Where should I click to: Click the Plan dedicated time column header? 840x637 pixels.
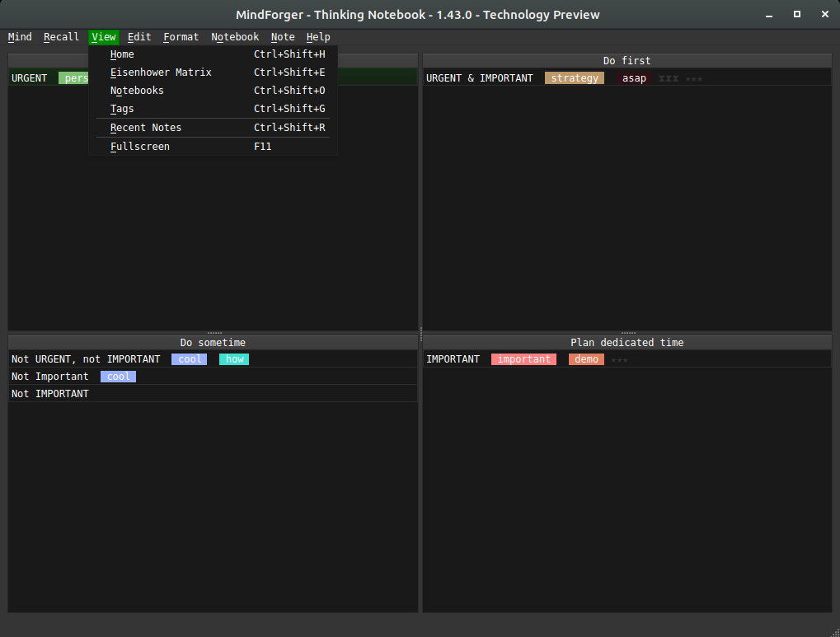click(626, 342)
